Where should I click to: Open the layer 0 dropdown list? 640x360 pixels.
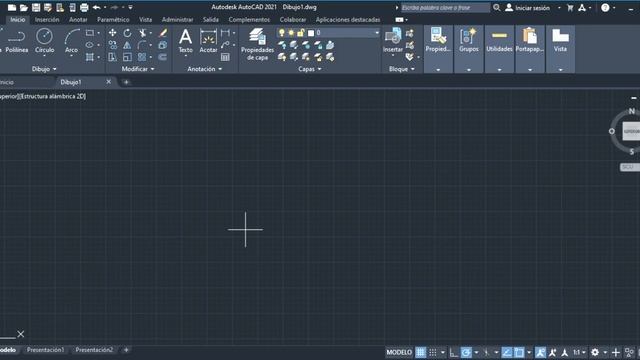coord(377,33)
